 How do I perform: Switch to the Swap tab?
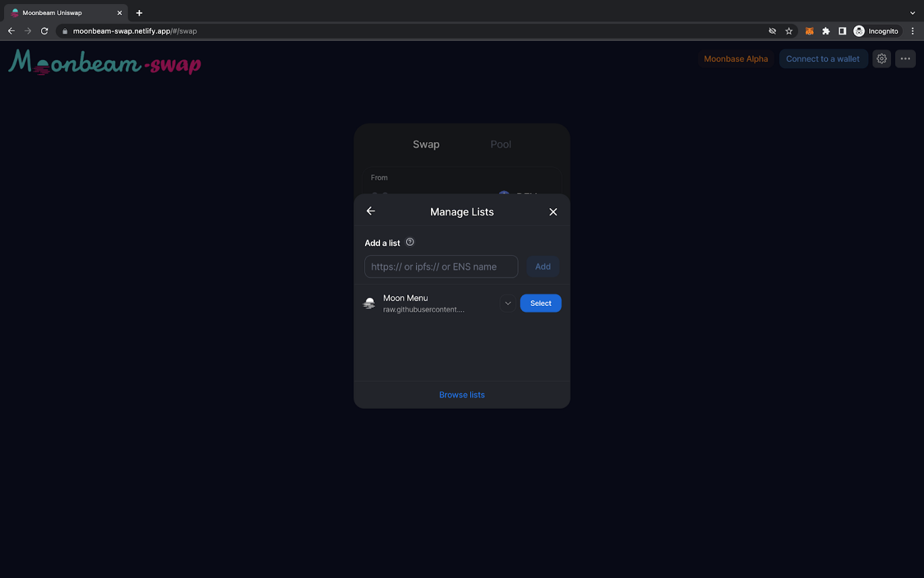(x=426, y=145)
